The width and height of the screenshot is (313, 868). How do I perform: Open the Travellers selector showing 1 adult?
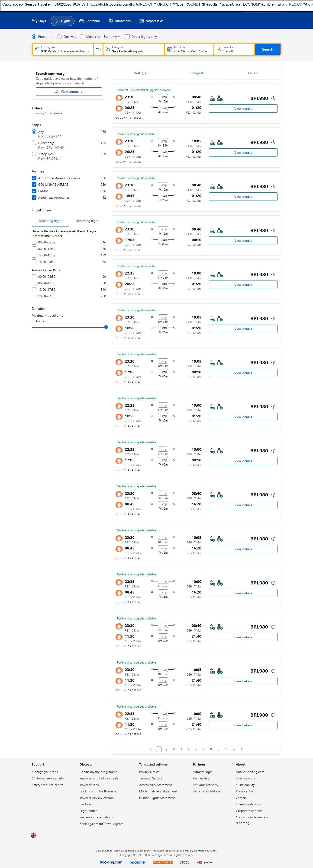234,49
